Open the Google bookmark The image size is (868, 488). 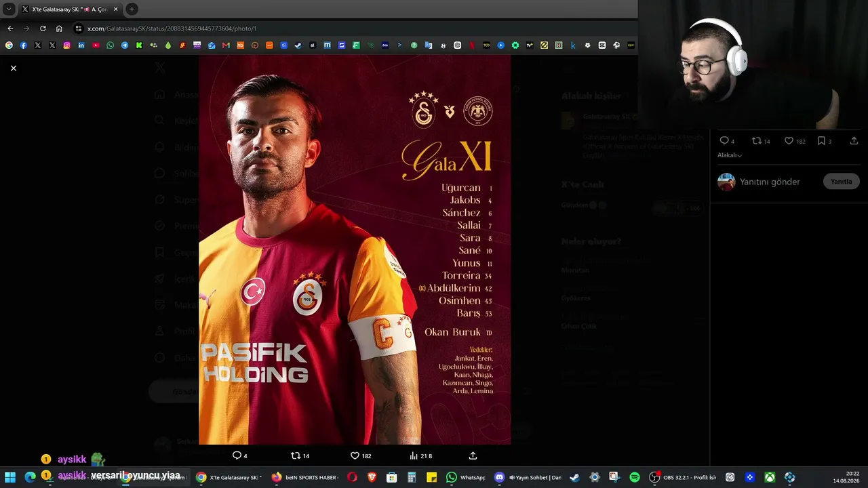[9, 45]
